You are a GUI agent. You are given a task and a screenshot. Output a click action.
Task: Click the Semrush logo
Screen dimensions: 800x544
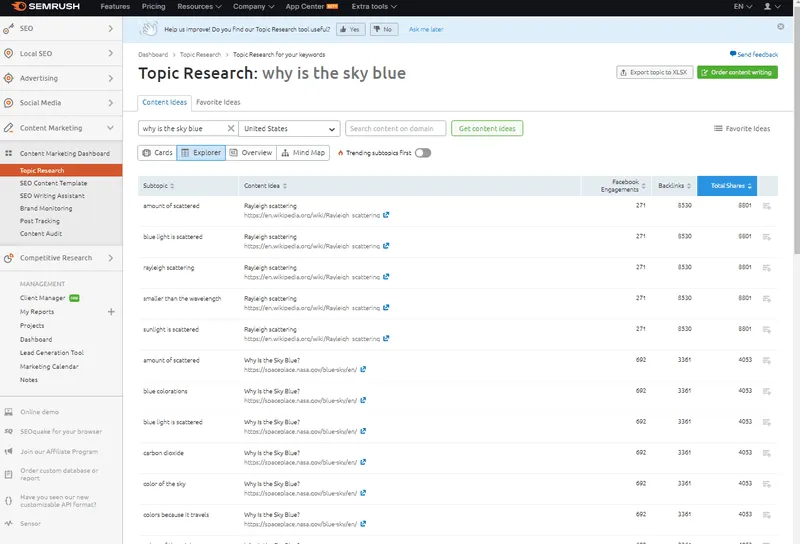click(x=45, y=6)
